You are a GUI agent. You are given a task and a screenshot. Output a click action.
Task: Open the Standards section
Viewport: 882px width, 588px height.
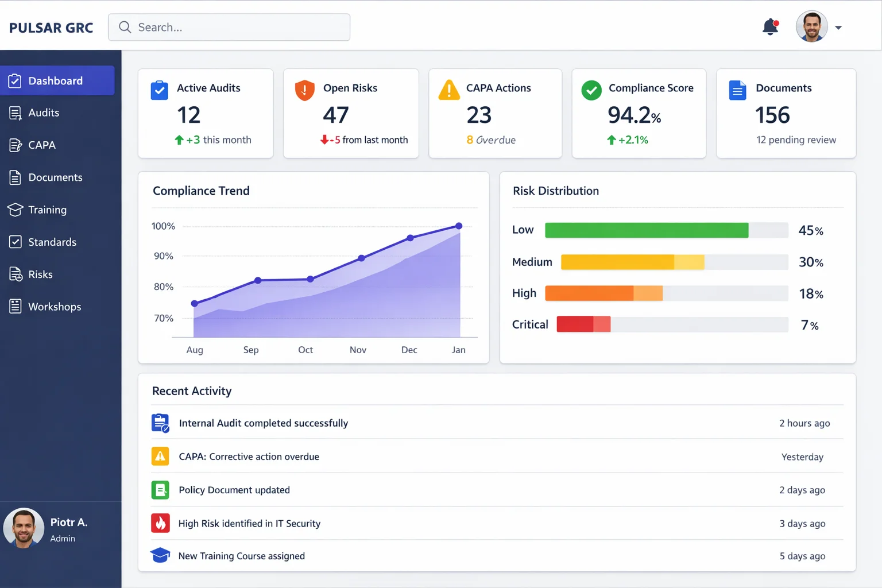[x=15, y=242]
